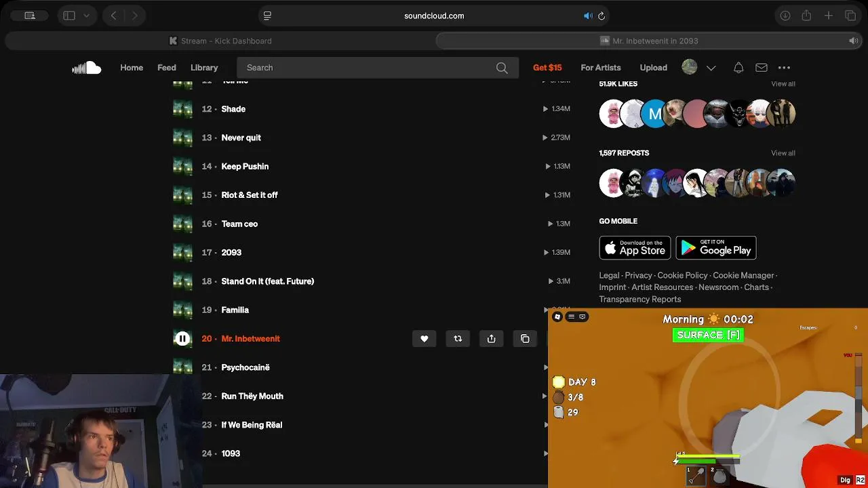
Task: Share the track Mr. Inbetweenit
Action: (x=492, y=339)
